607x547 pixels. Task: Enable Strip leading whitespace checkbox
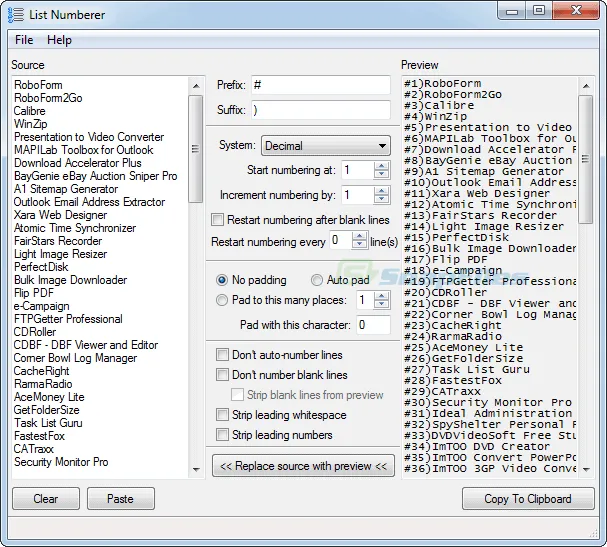point(222,415)
